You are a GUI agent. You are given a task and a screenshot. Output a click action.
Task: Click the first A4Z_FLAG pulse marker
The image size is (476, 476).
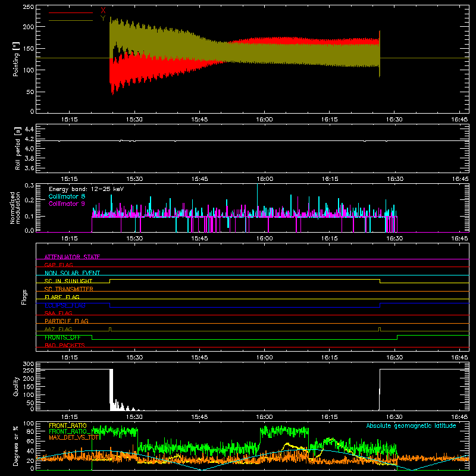coord(110,329)
